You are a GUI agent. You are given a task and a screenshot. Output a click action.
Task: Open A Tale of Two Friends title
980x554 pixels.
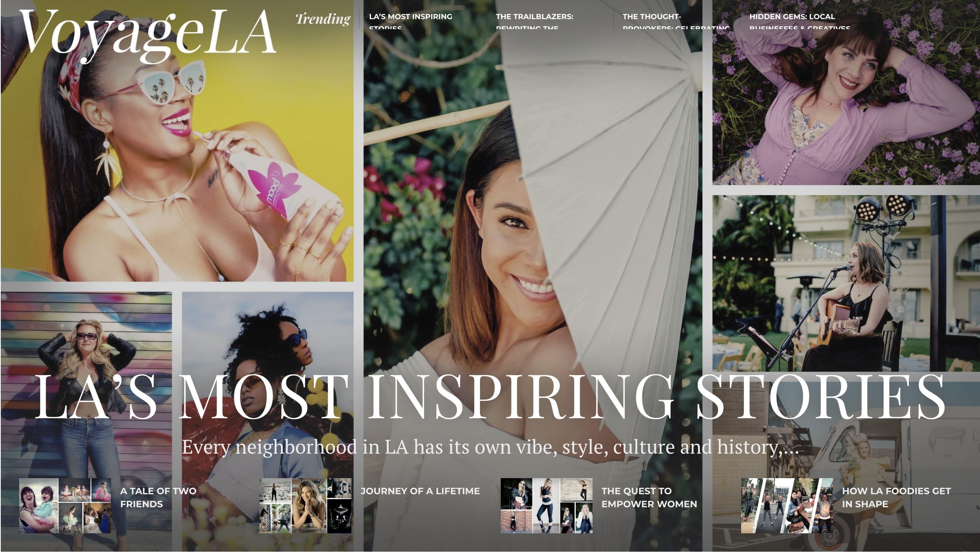pyautogui.click(x=158, y=497)
